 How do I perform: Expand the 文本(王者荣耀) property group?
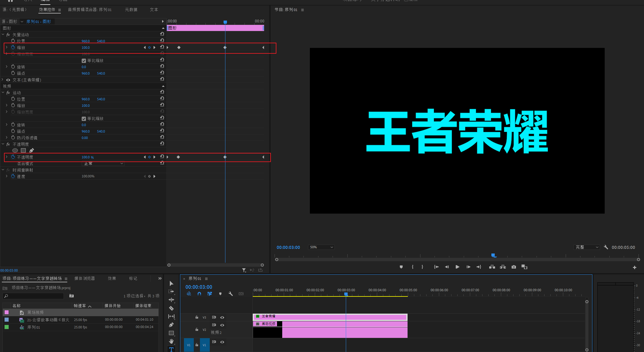[x=3, y=80]
